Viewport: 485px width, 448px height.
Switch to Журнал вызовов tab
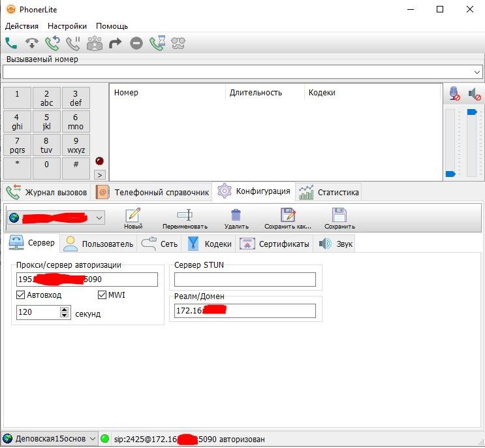[47, 192]
